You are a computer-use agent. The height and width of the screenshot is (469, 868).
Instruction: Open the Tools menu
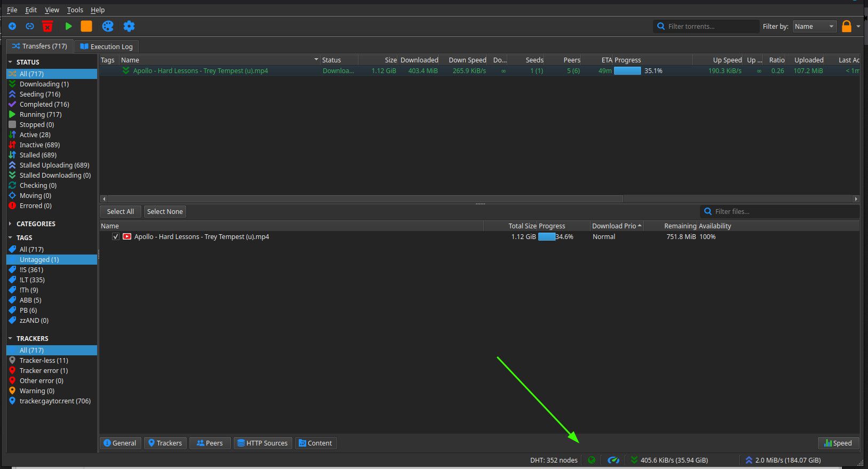pyautogui.click(x=75, y=10)
